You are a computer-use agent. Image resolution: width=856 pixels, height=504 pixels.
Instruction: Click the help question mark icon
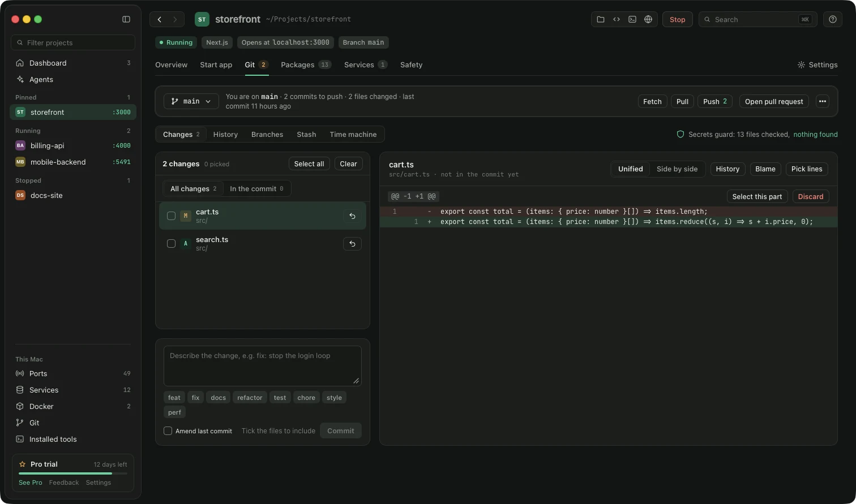(x=833, y=19)
